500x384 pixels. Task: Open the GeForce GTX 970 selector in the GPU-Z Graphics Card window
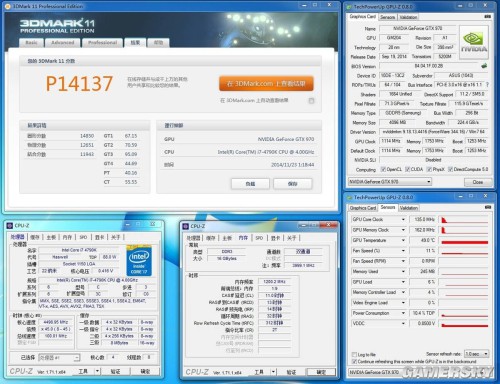(x=390, y=182)
